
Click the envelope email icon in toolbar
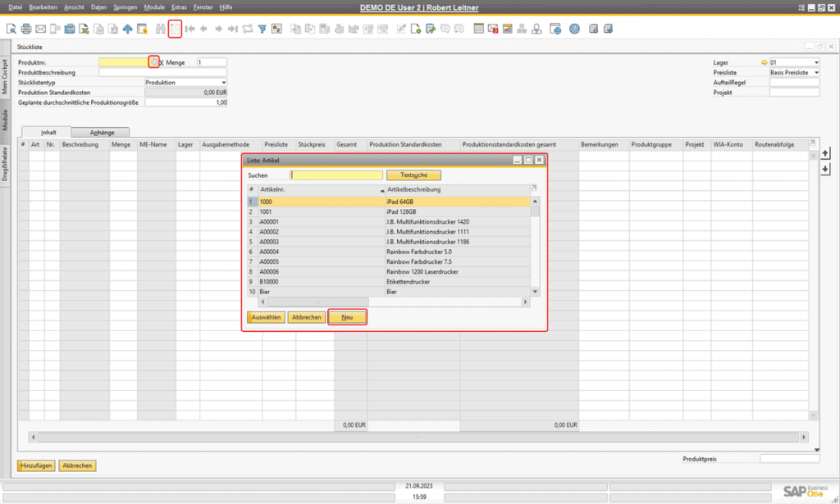coord(40,29)
